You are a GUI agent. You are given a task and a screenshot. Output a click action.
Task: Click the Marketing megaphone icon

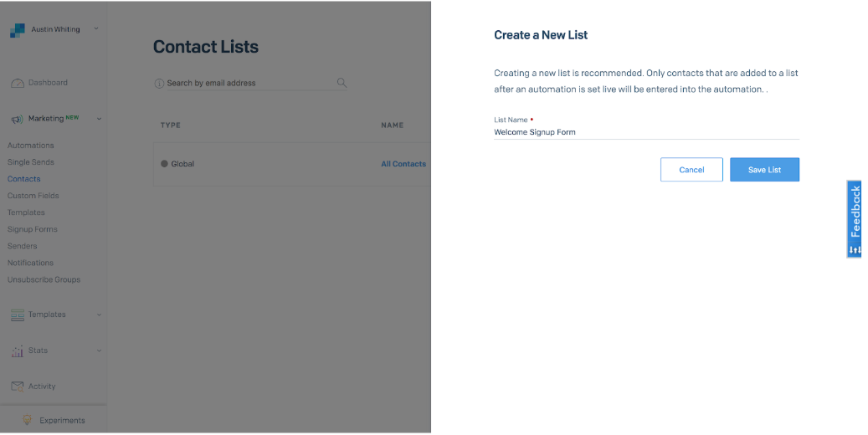pos(17,119)
